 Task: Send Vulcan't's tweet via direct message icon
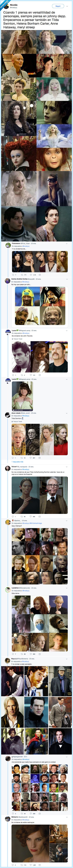[x=39, y=516]
